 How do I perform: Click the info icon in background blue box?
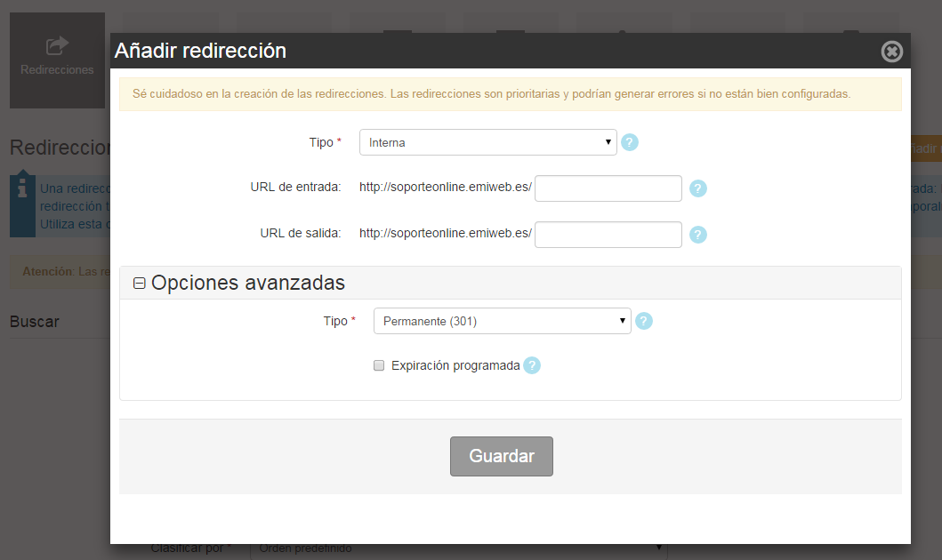pos(22,188)
